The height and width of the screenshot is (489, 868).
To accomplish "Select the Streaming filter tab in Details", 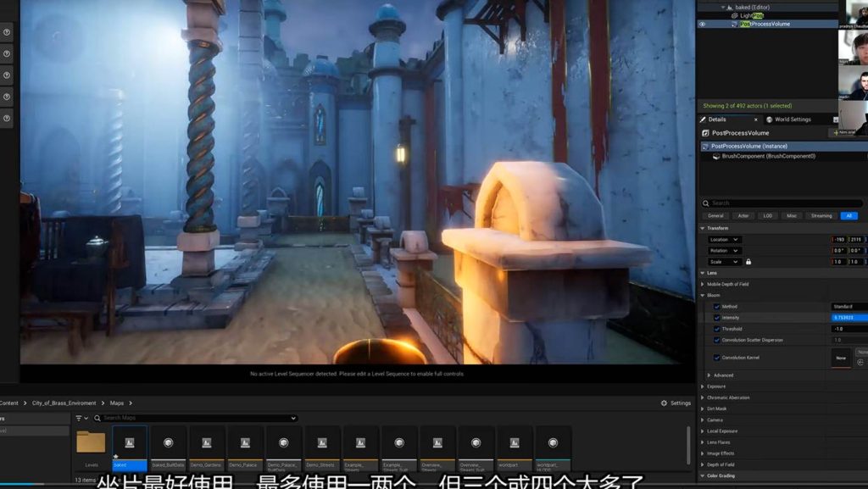I will [821, 216].
